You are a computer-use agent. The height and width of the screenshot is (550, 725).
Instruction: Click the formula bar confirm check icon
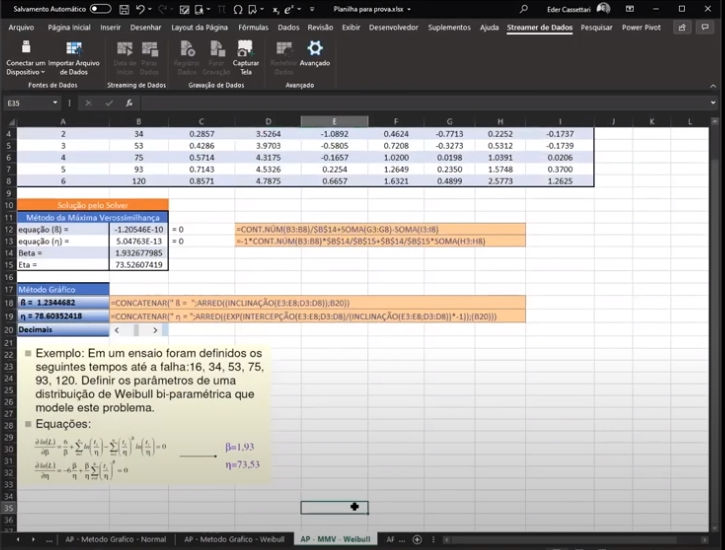click(x=109, y=103)
